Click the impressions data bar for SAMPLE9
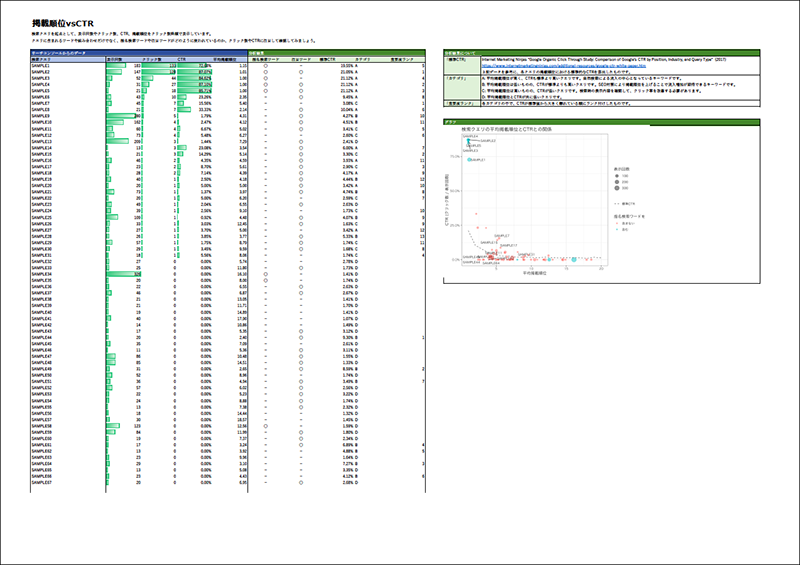The image size is (800, 565). [x=123, y=116]
